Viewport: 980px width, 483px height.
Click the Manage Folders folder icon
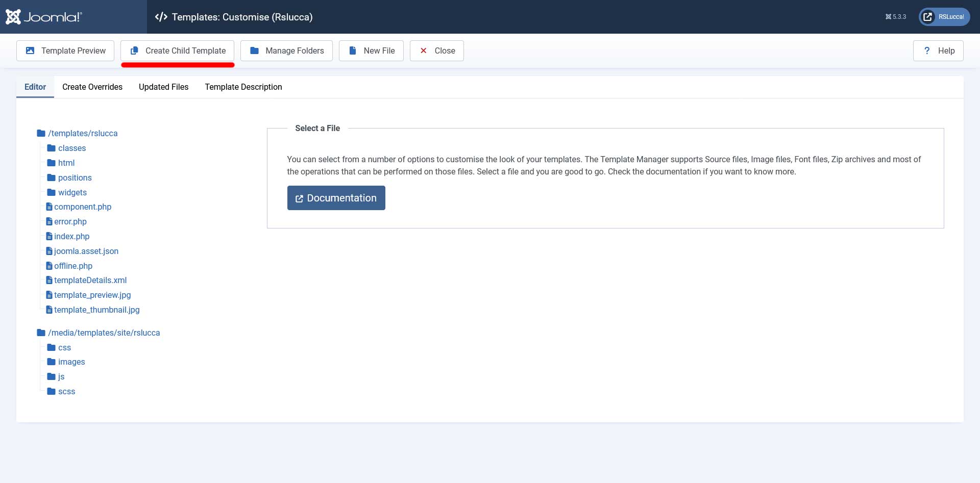(254, 50)
